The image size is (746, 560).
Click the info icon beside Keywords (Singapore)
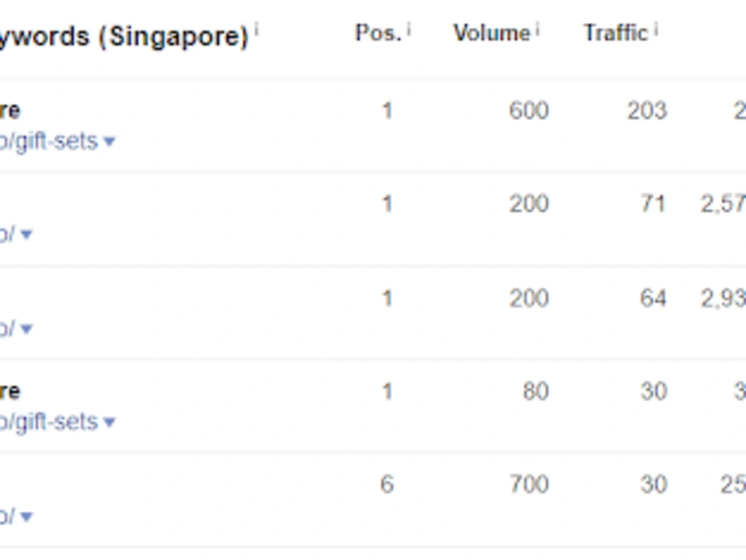coord(257,30)
